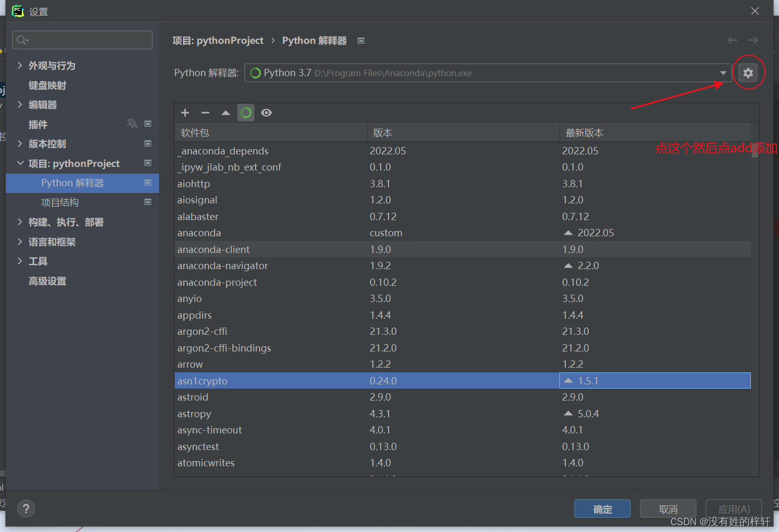779x532 pixels.
Task: Go back with the left arrow icon
Action: coord(732,40)
